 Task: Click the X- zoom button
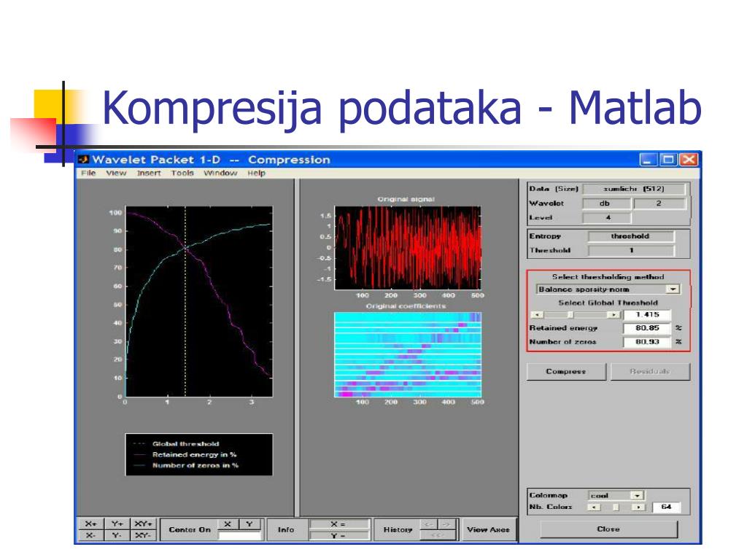pos(91,535)
